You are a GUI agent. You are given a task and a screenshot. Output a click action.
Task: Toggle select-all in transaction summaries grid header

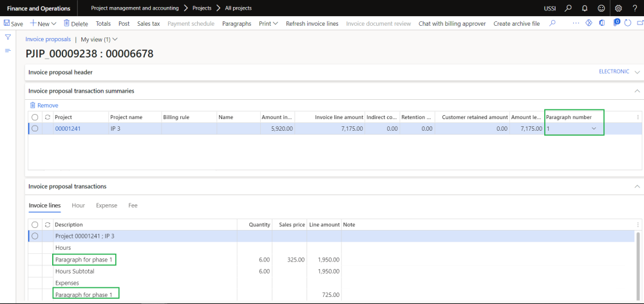coord(35,117)
